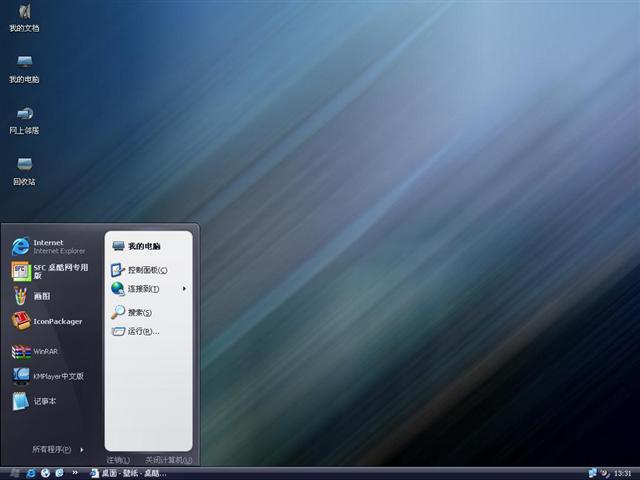Click the 运行 run window icon

tap(118, 331)
